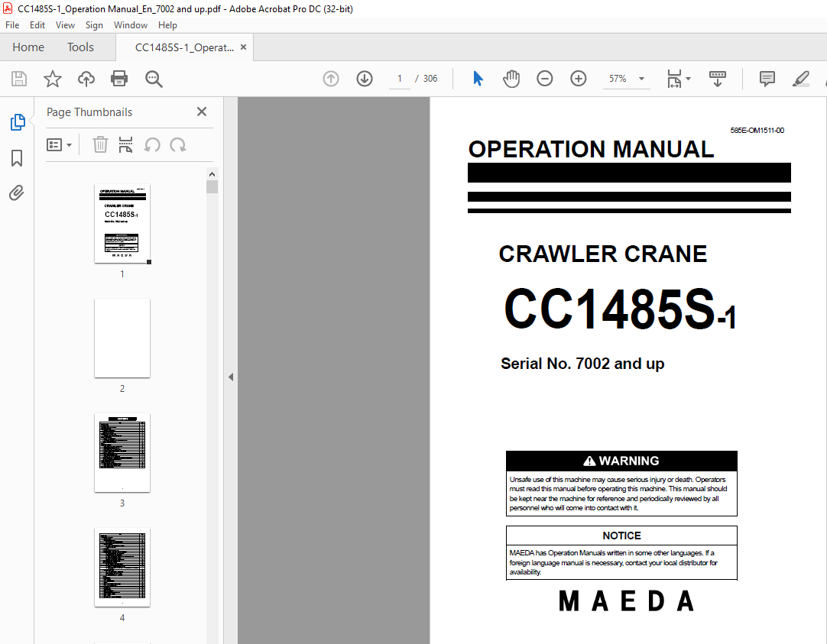Select the CC1485S-1_Operat... document tab
The image size is (827, 644).
coord(184,47)
